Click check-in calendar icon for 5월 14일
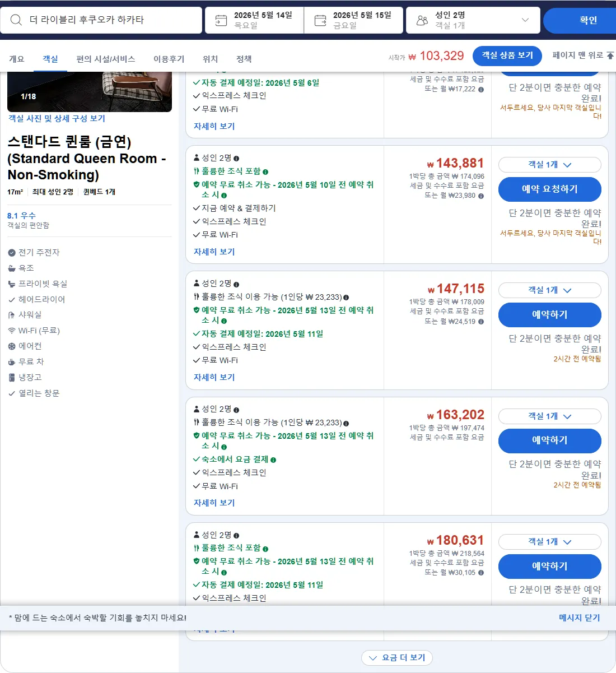The height and width of the screenshot is (673, 616). (221, 21)
